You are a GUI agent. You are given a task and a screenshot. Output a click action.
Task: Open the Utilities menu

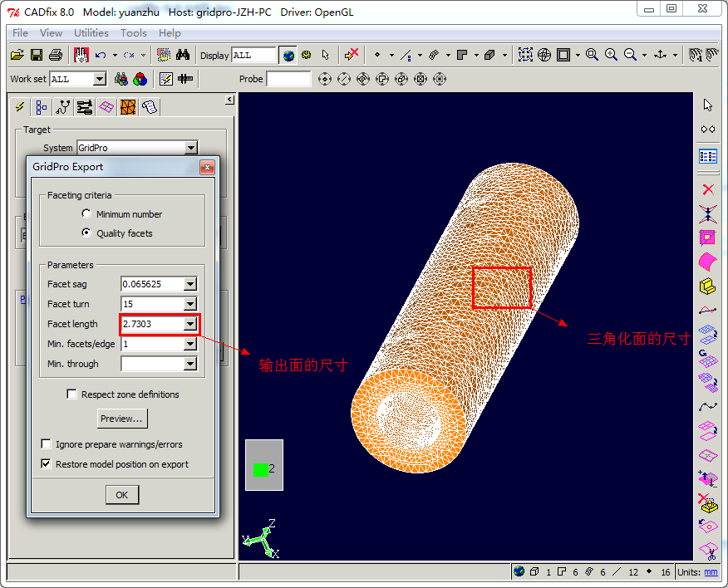91,33
